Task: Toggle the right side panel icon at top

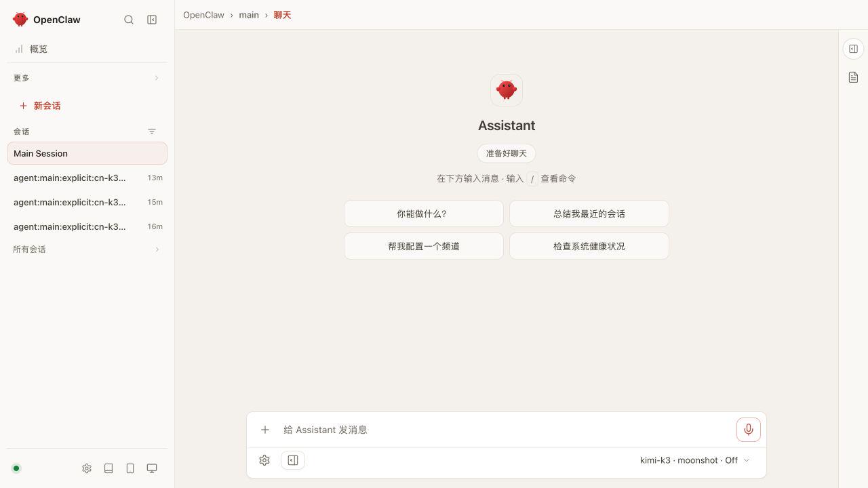Action: coord(853,49)
